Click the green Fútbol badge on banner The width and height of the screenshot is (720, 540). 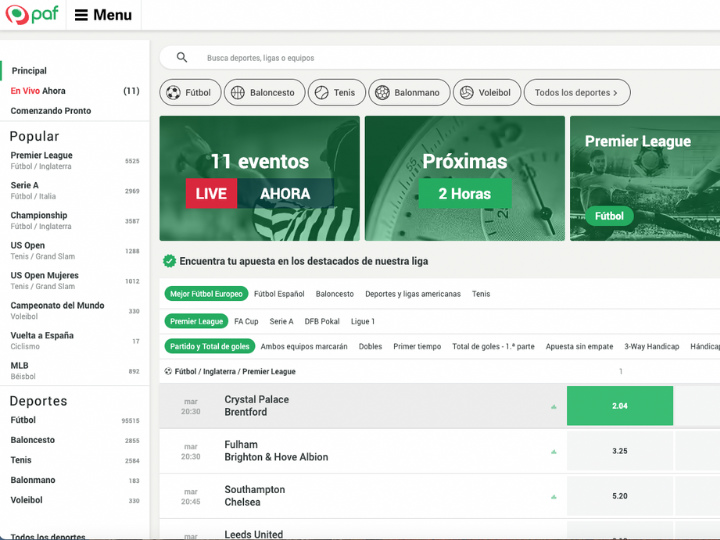[609, 216]
